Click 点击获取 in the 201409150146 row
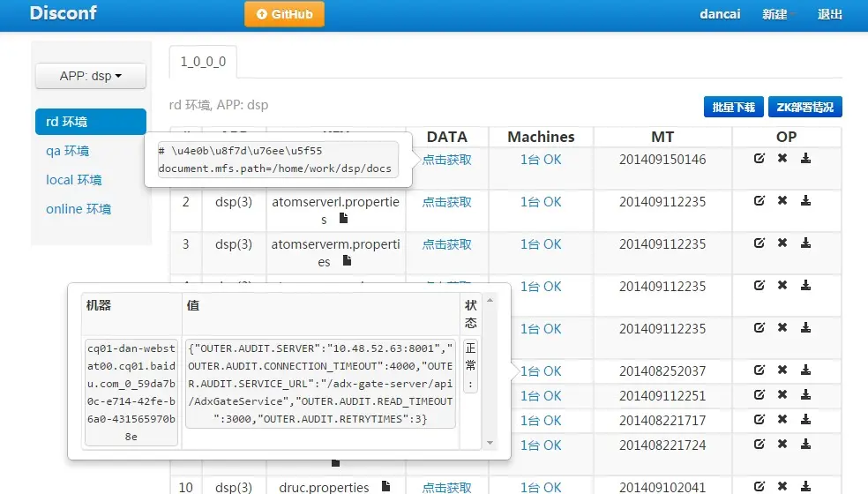 (446, 160)
